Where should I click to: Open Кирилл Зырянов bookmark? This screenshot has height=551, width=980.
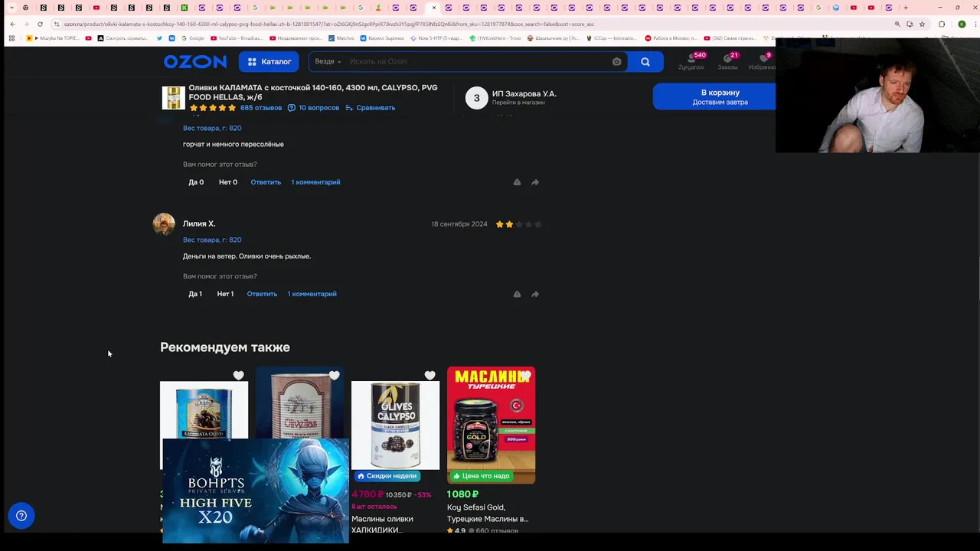(x=383, y=37)
